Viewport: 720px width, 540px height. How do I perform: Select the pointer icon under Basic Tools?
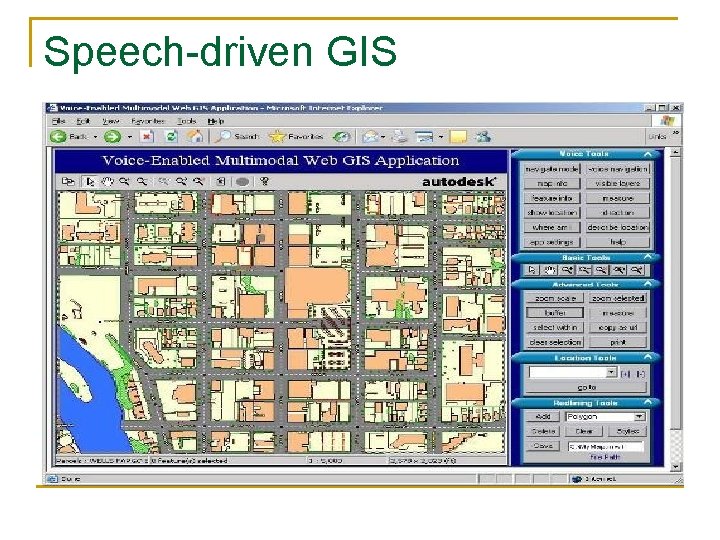(532, 270)
